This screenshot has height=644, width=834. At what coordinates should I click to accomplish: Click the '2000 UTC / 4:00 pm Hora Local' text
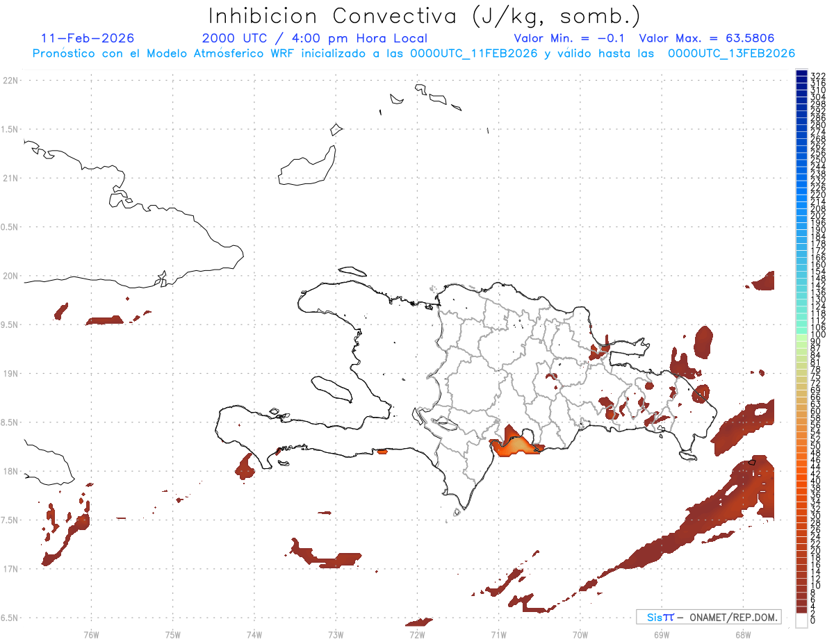click(x=315, y=38)
